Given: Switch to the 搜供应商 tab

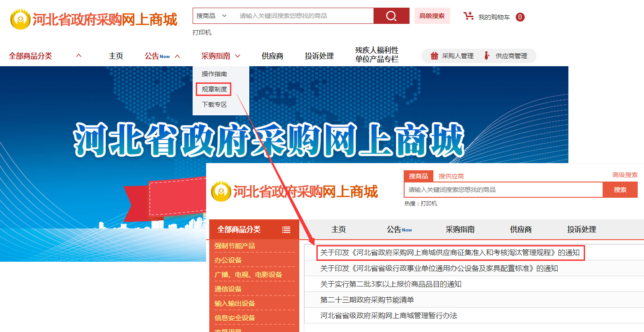Looking at the screenshot, I should point(451,176).
